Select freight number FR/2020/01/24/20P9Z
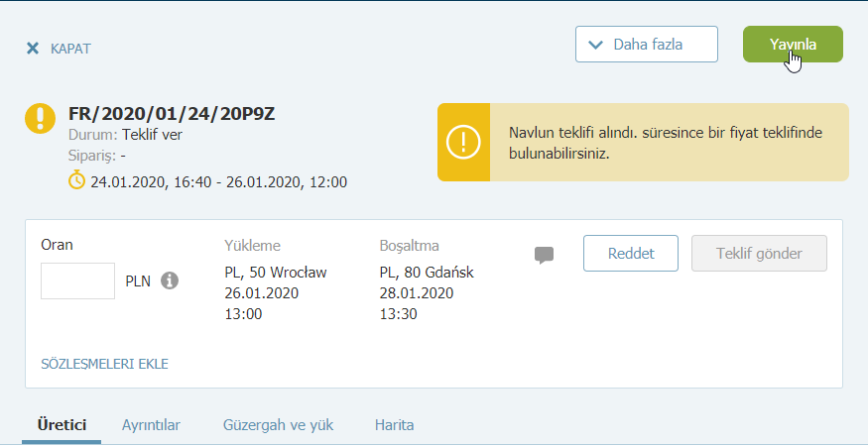The width and height of the screenshot is (868, 447). tap(173, 114)
